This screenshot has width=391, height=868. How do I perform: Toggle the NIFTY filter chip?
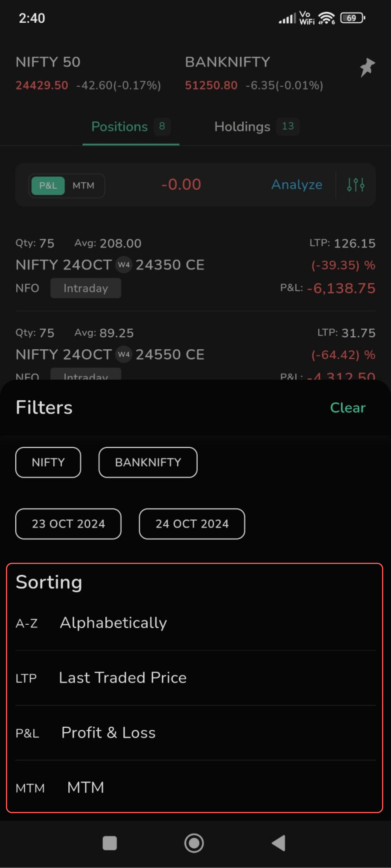point(48,462)
